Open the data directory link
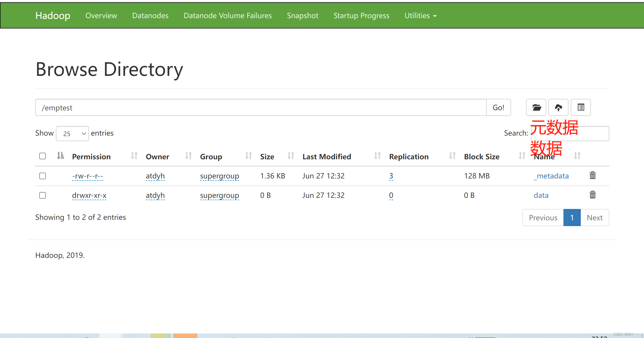Image resolution: width=644 pixels, height=338 pixels. click(541, 195)
